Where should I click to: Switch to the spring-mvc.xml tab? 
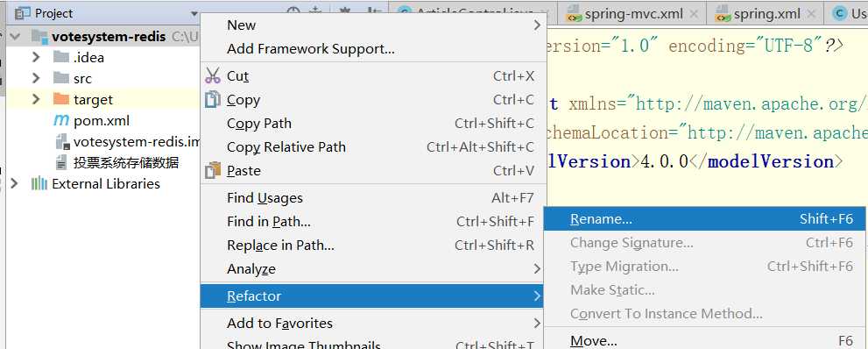633,14
